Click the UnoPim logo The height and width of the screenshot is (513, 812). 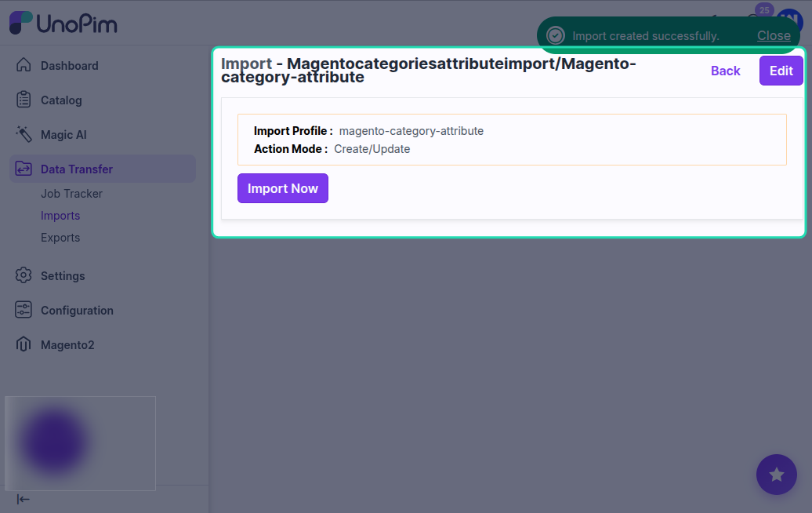click(63, 24)
